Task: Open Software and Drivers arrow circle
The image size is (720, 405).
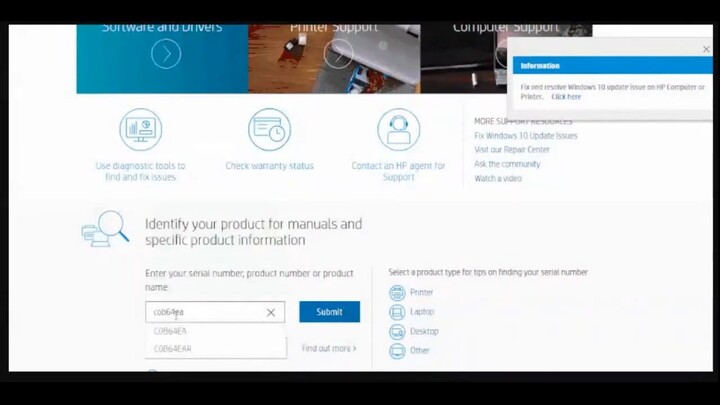Action: coord(166,54)
